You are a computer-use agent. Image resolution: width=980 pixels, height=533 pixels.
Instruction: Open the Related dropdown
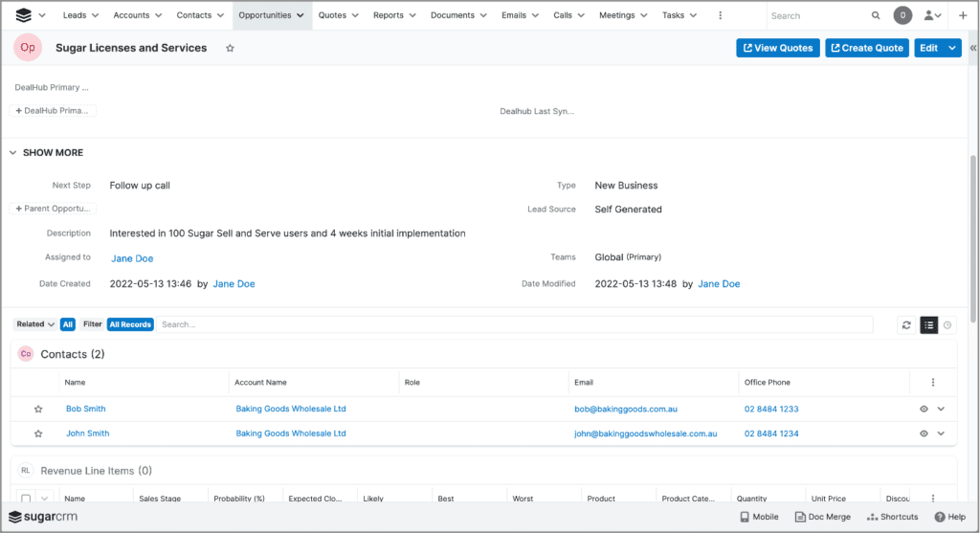[x=35, y=324]
